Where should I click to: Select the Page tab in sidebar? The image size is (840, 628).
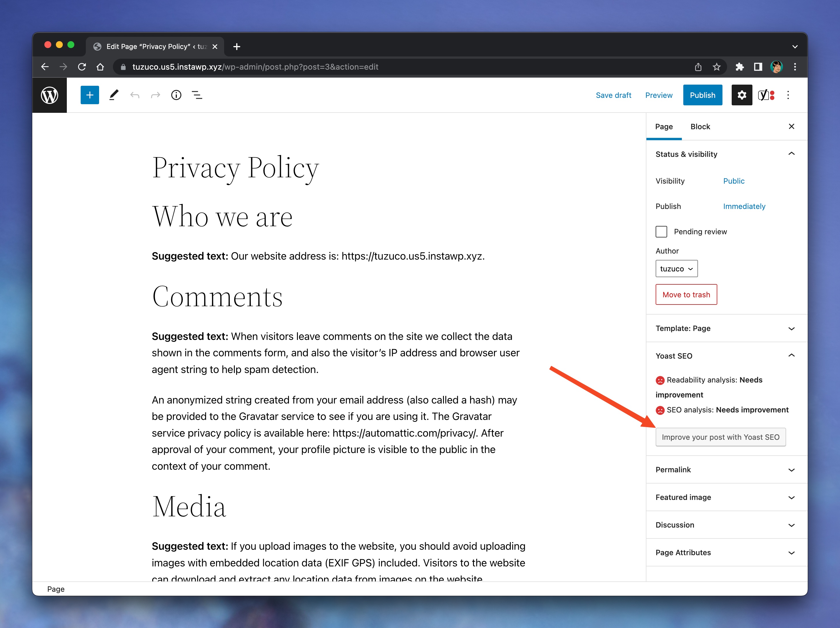664,127
